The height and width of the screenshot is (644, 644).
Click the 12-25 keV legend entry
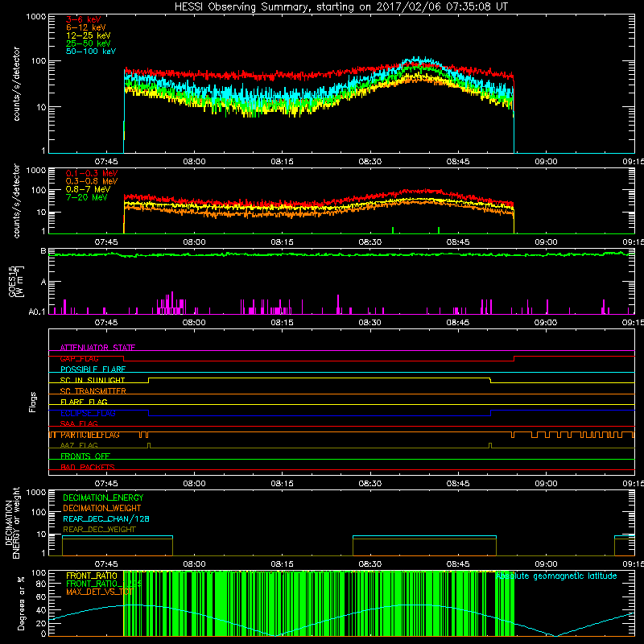click(x=89, y=35)
